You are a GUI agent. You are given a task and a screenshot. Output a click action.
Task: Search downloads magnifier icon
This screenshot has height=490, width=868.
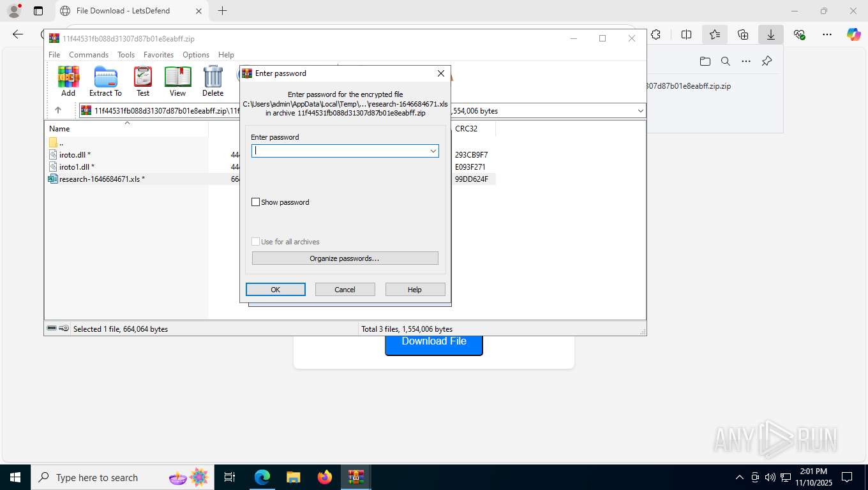click(726, 61)
